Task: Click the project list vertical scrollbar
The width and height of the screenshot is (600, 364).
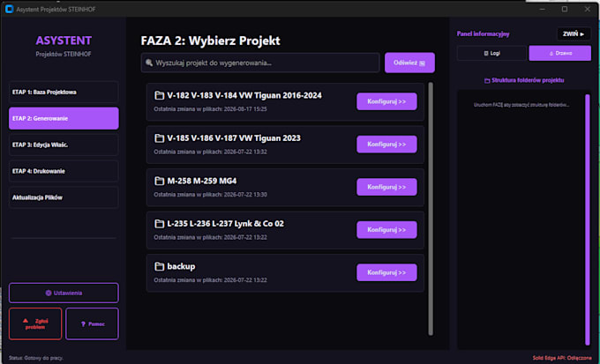Action: (431, 209)
